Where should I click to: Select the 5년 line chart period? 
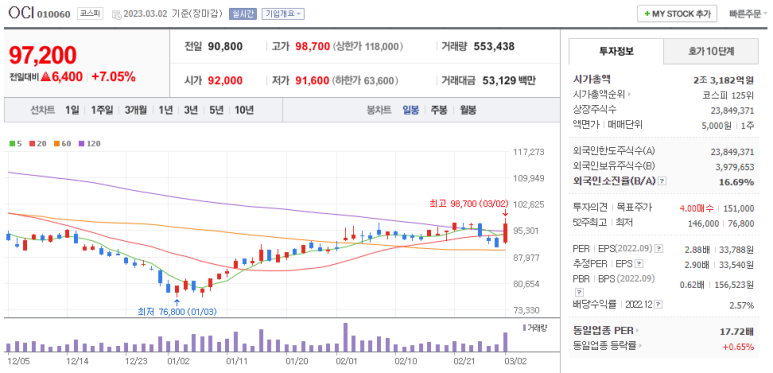216,110
